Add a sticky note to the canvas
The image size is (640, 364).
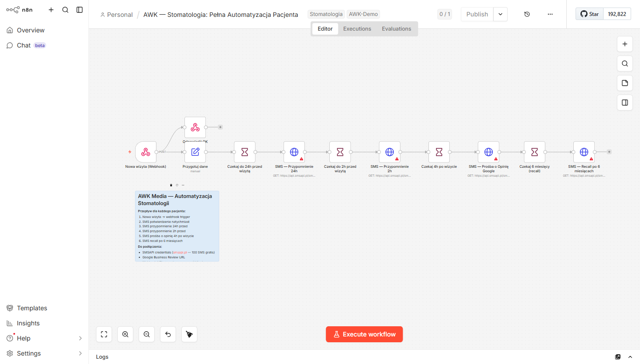coord(625,83)
